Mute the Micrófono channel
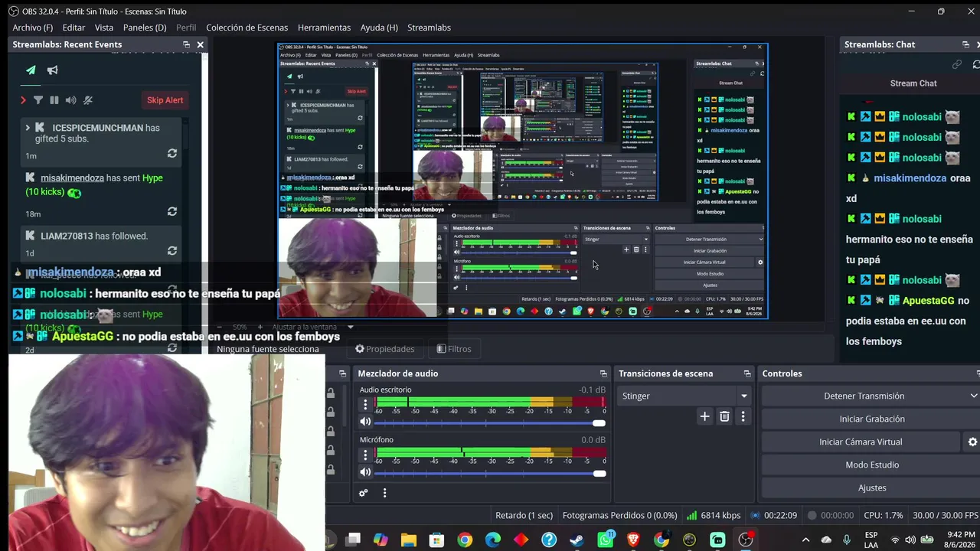The image size is (980, 551). click(x=365, y=472)
